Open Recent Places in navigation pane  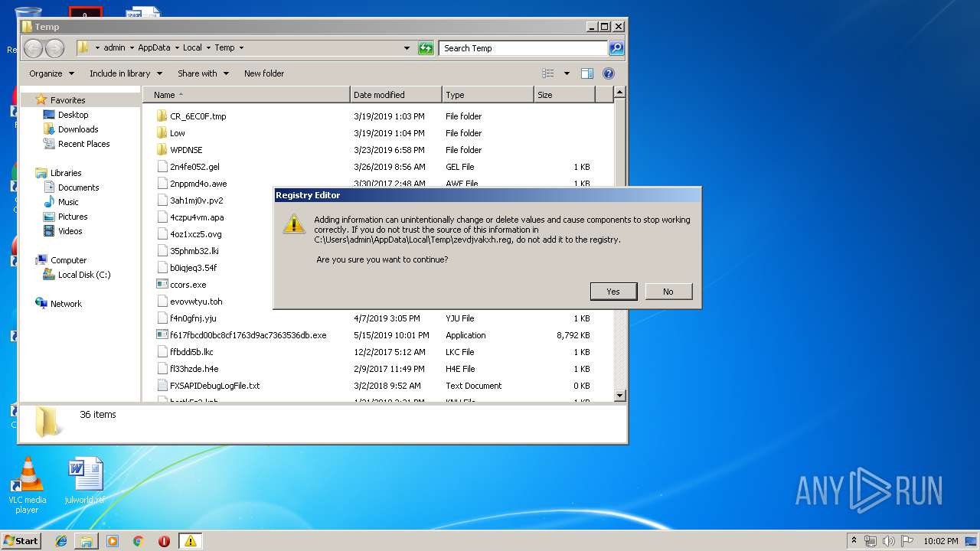(x=83, y=144)
